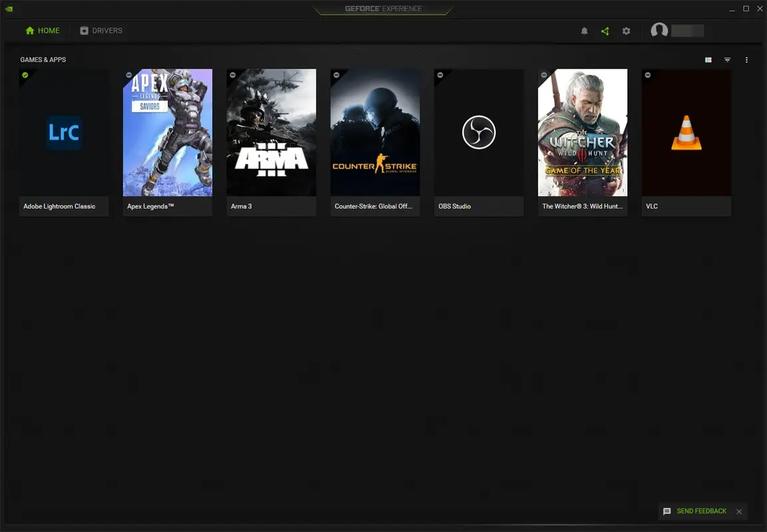This screenshot has height=532, width=767.
Task: Click the NVIDIA logo in the titlebar
Action: [9, 8]
